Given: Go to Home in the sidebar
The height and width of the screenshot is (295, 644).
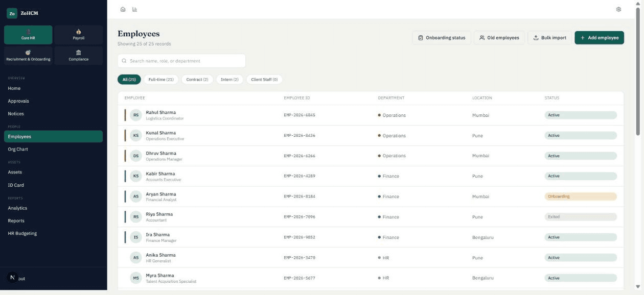Looking at the screenshot, I should coord(53,88).
